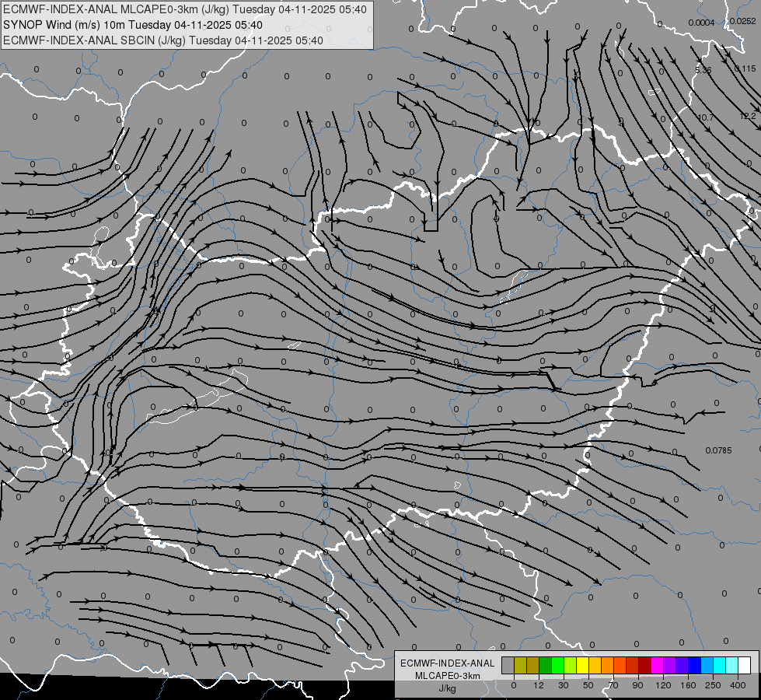761x700 pixels.
Task: Pick the pure yellow legend swatch
Action: tap(582, 665)
